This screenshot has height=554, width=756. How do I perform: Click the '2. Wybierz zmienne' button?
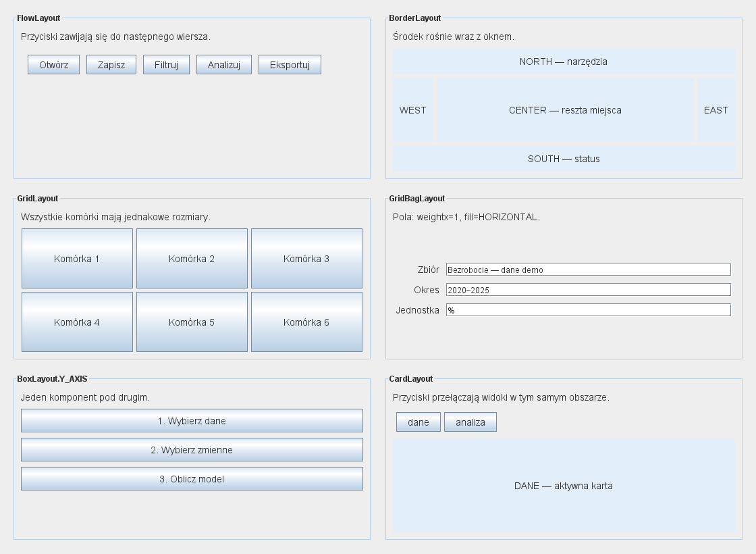click(192, 450)
